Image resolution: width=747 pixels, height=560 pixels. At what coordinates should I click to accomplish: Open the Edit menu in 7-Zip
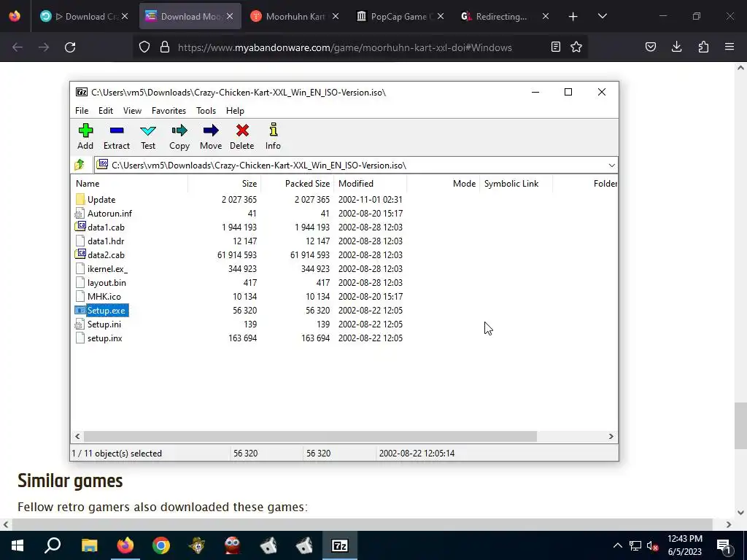(106, 111)
